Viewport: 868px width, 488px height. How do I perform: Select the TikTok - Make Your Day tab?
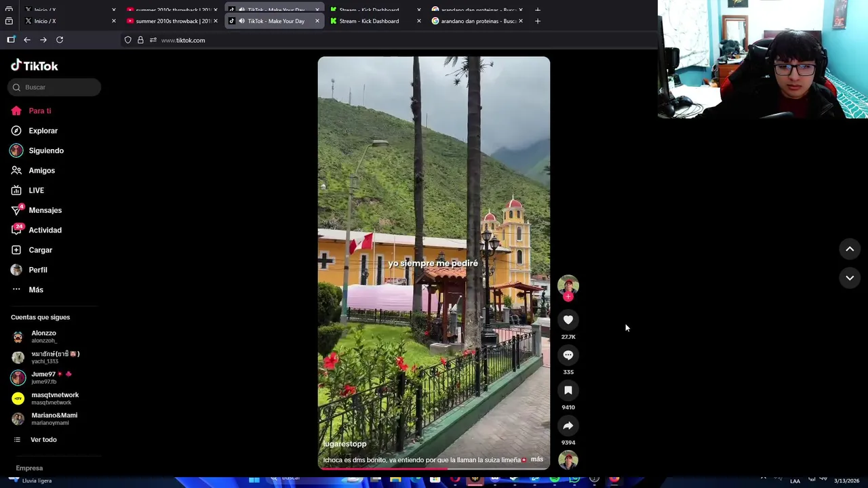(276, 21)
